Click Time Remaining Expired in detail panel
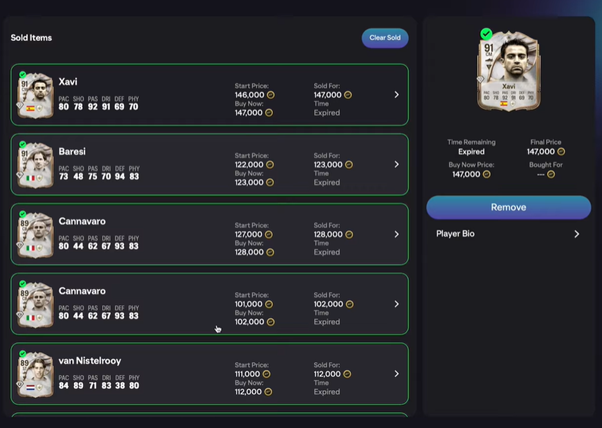Image resolution: width=602 pixels, height=428 pixels. coord(471,152)
